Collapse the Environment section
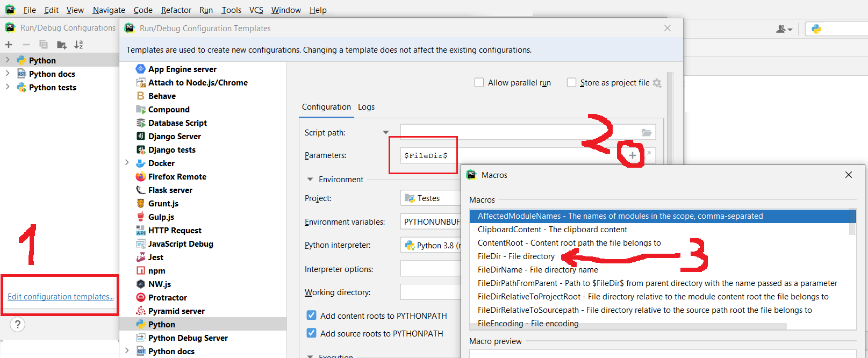Image resolution: width=868 pixels, height=358 pixels. 310,180
